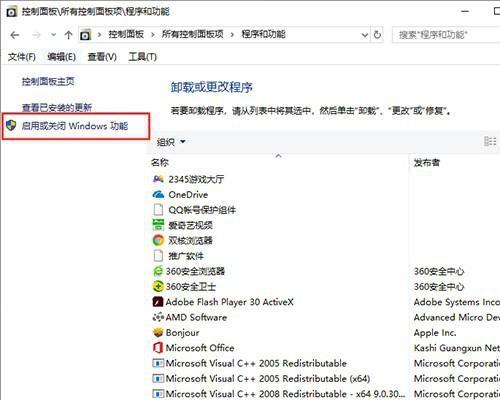
Task: Select the 双核浏览器 entry text
Action: [x=190, y=241]
